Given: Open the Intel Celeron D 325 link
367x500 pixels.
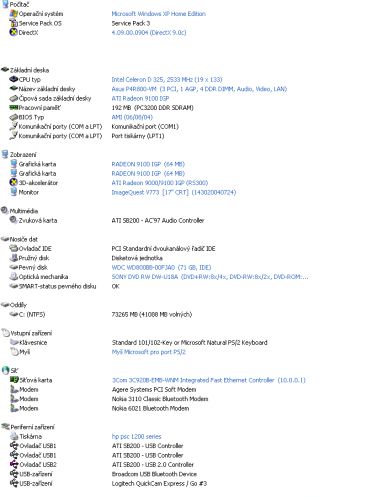Looking at the screenshot, I should point(167,79).
